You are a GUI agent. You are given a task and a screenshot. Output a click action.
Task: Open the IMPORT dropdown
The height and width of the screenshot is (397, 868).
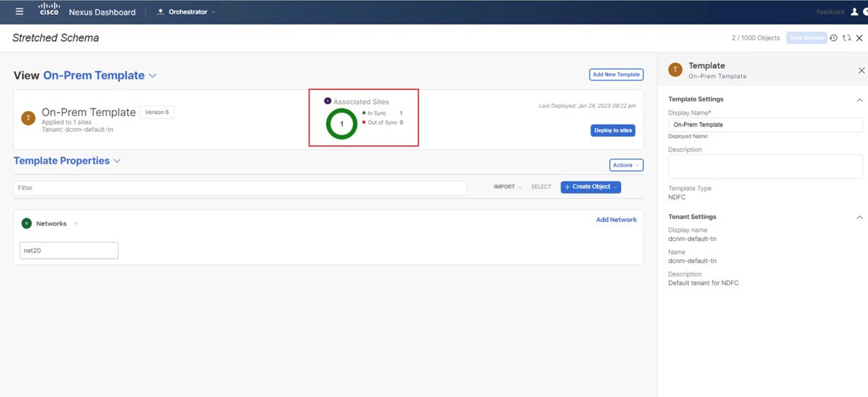508,187
